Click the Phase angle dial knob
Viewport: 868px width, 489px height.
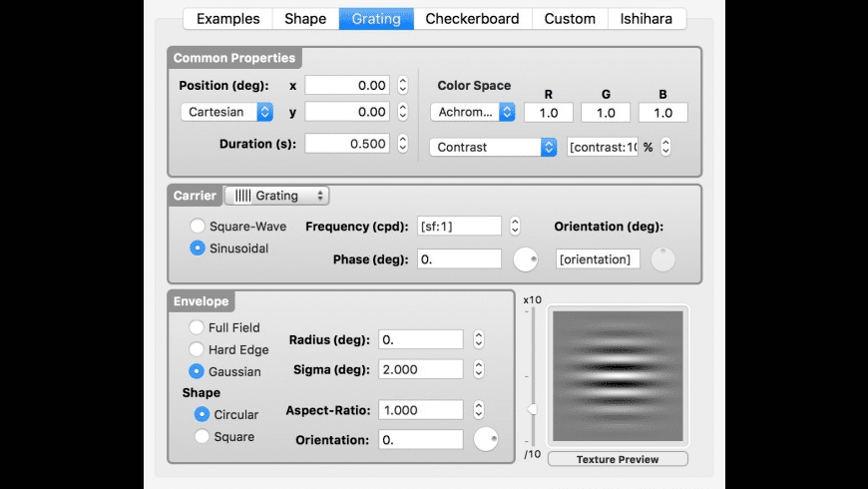[526, 259]
